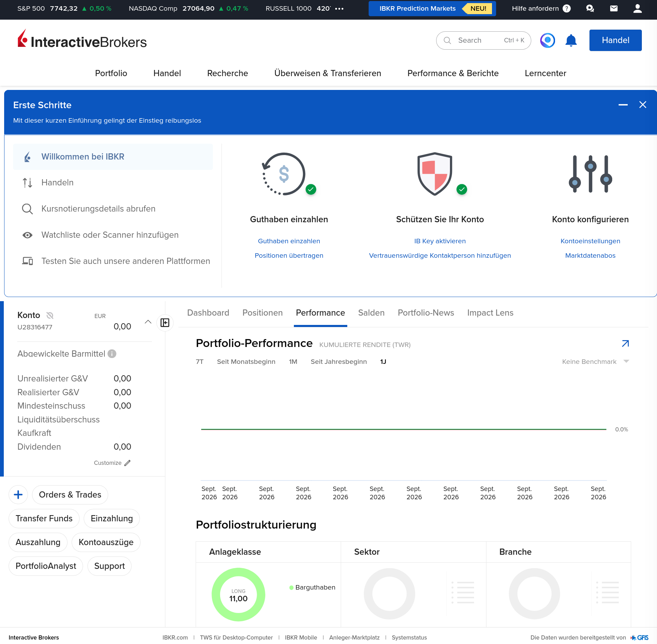Open IBKR Prediction Markets banner
The width and height of the screenshot is (657, 644).
(432, 9)
